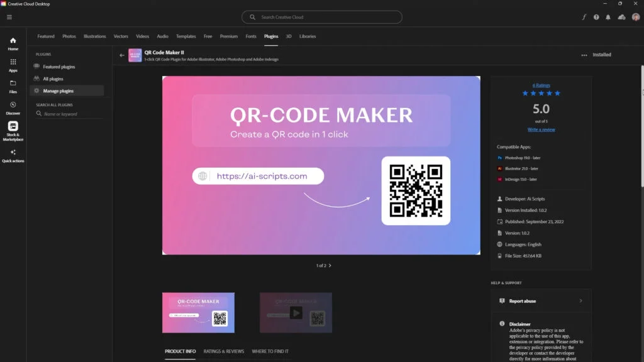Screen dimensions: 644x362
Task: Click the Installed status button
Action: [602, 55]
